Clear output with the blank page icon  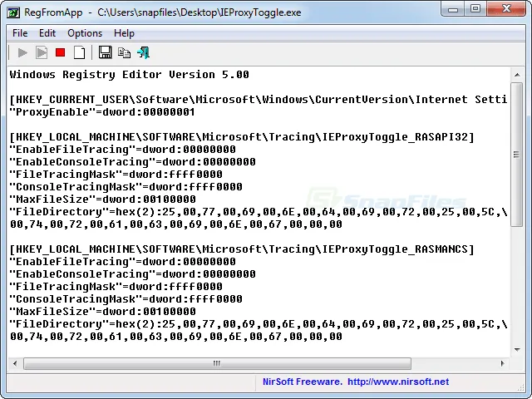click(x=80, y=52)
